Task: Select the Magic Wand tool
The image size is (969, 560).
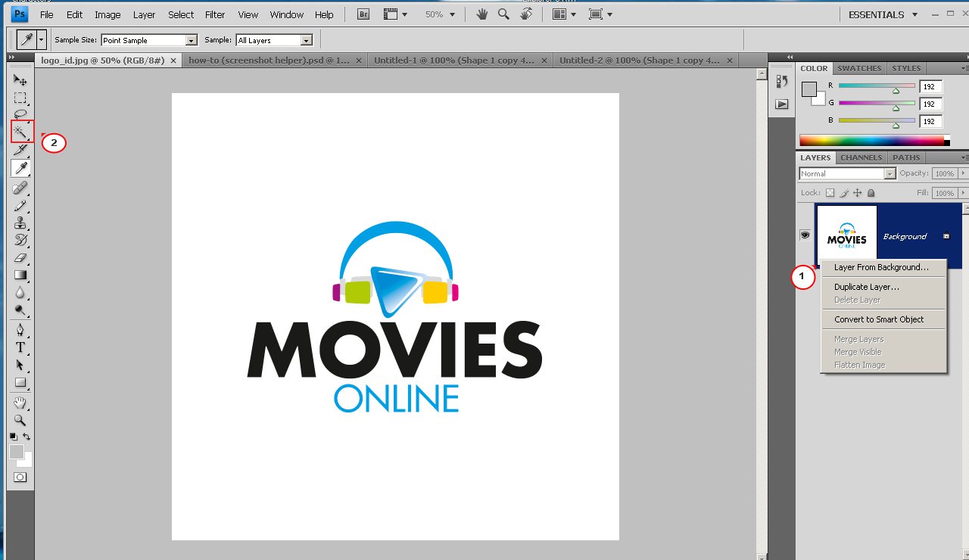Action: pyautogui.click(x=20, y=131)
